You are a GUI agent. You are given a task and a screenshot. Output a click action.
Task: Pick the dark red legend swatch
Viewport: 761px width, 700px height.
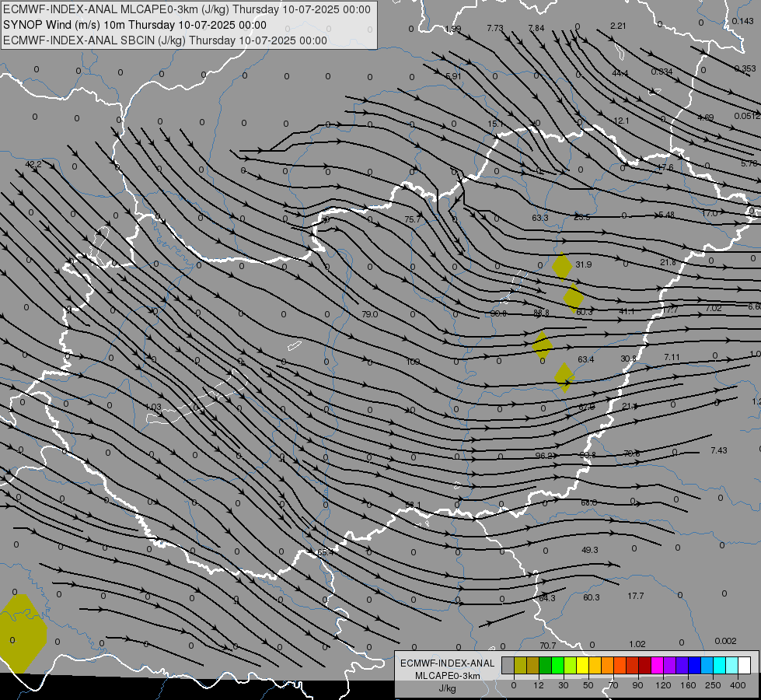click(x=644, y=665)
